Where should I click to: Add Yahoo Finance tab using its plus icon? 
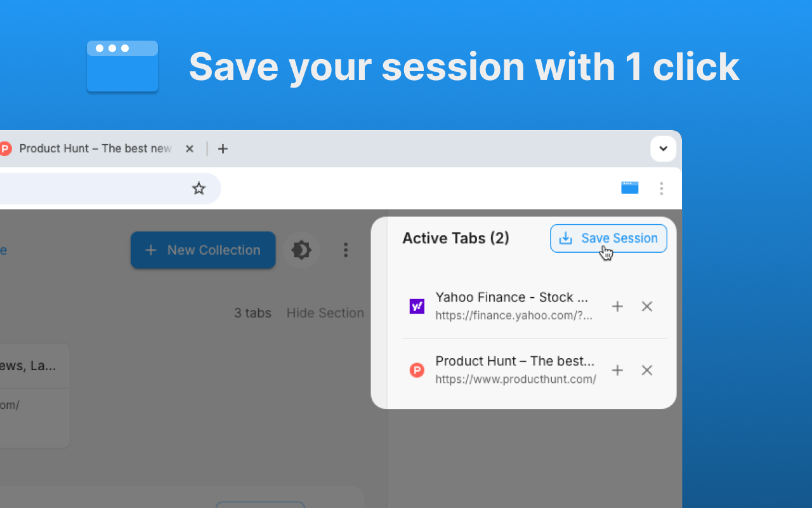(617, 306)
